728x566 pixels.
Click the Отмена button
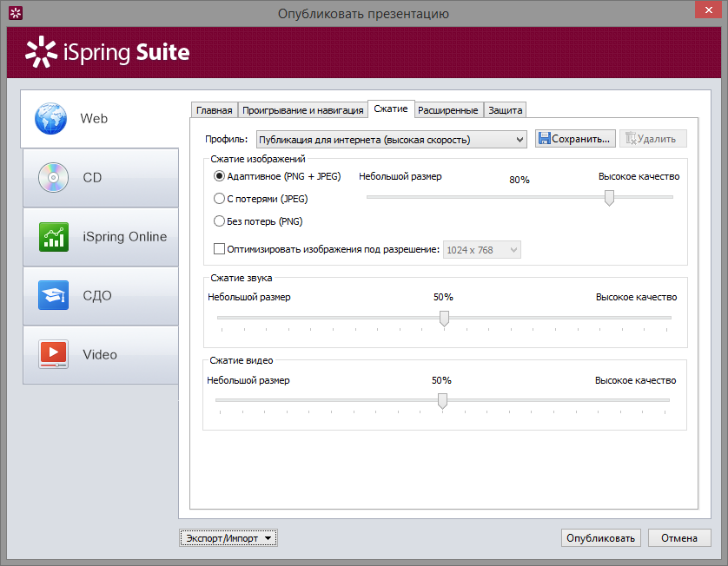679,538
